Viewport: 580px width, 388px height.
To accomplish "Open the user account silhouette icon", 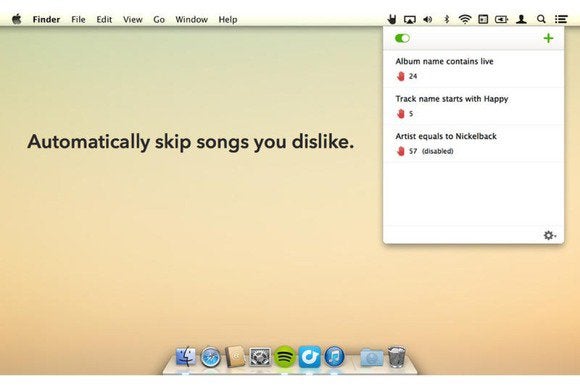I will pos(522,19).
